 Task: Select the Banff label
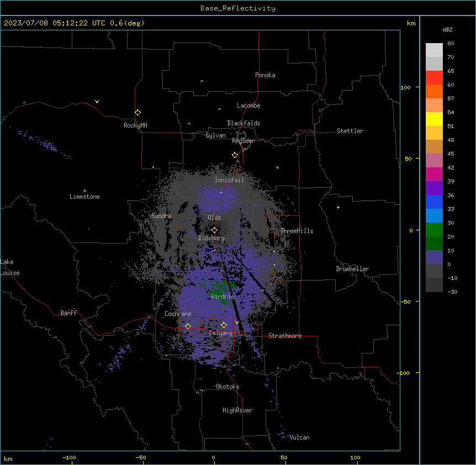(68, 313)
